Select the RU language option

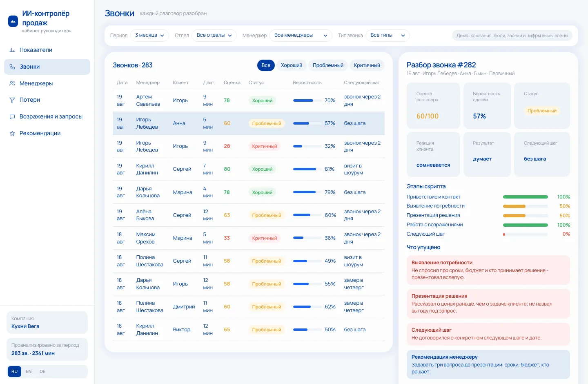pos(14,371)
